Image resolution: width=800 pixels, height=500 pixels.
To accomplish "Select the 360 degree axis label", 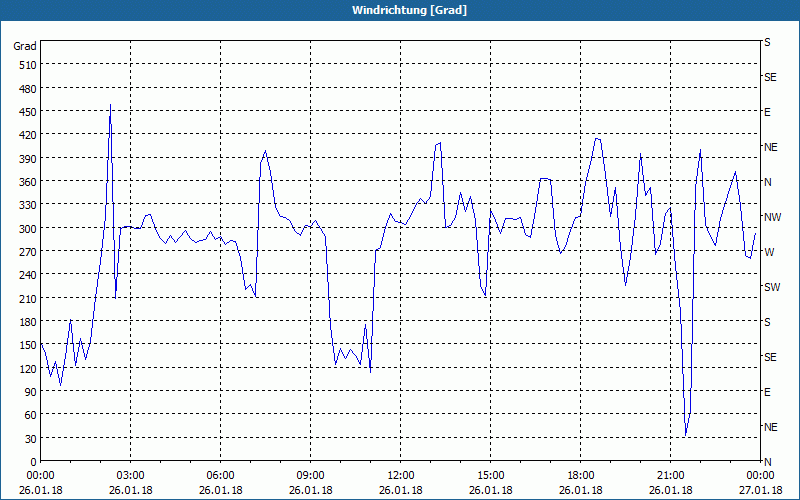I will tap(28, 182).
